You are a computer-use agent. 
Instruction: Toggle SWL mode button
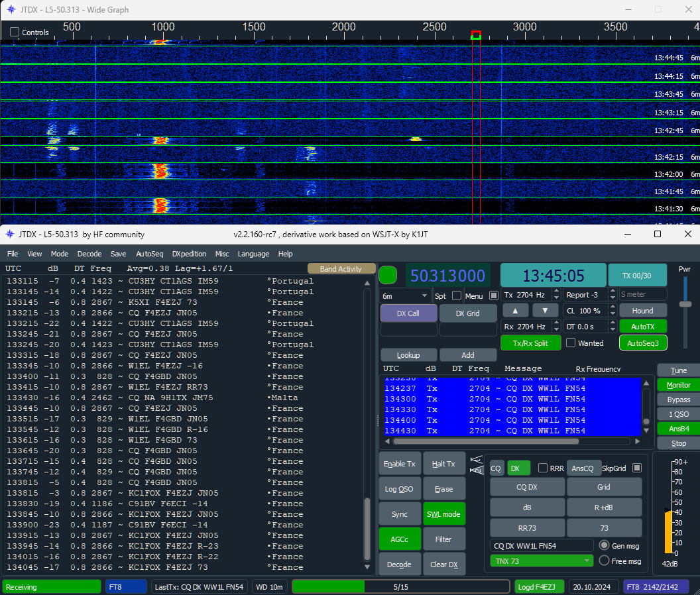(443, 514)
